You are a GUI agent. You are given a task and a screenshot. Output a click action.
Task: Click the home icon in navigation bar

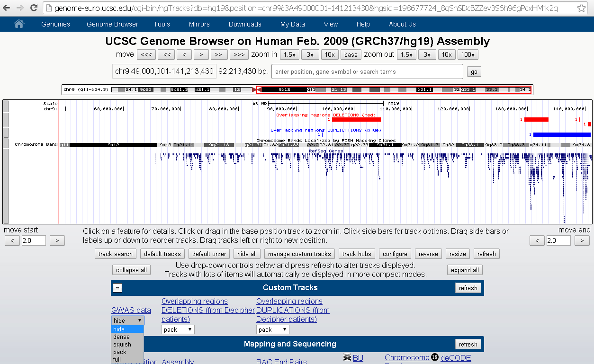(x=19, y=24)
